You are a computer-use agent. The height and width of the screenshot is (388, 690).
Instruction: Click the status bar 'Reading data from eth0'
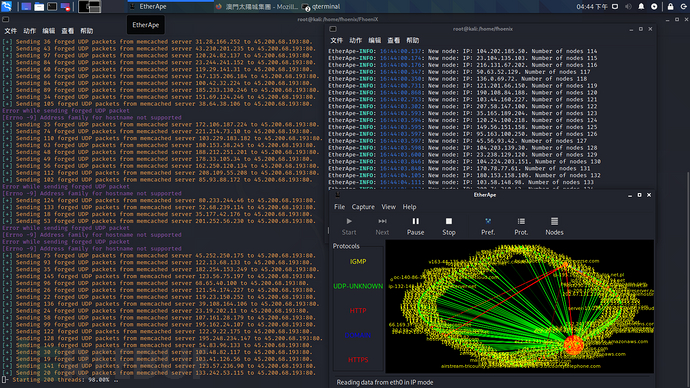pos(385,382)
